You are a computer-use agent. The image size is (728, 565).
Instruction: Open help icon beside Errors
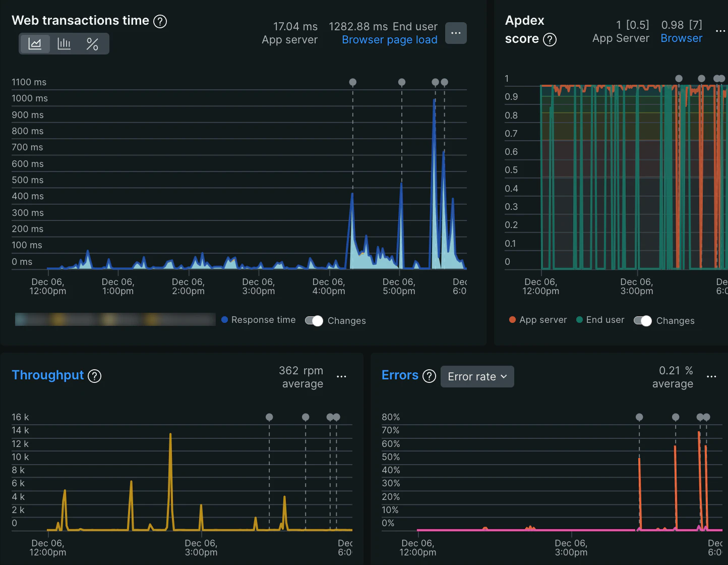pyautogui.click(x=429, y=376)
